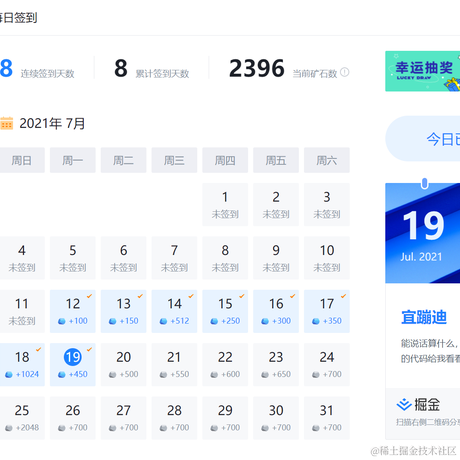Select the 周三 column header
This screenshot has height=460, width=460.
(x=174, y=160)
